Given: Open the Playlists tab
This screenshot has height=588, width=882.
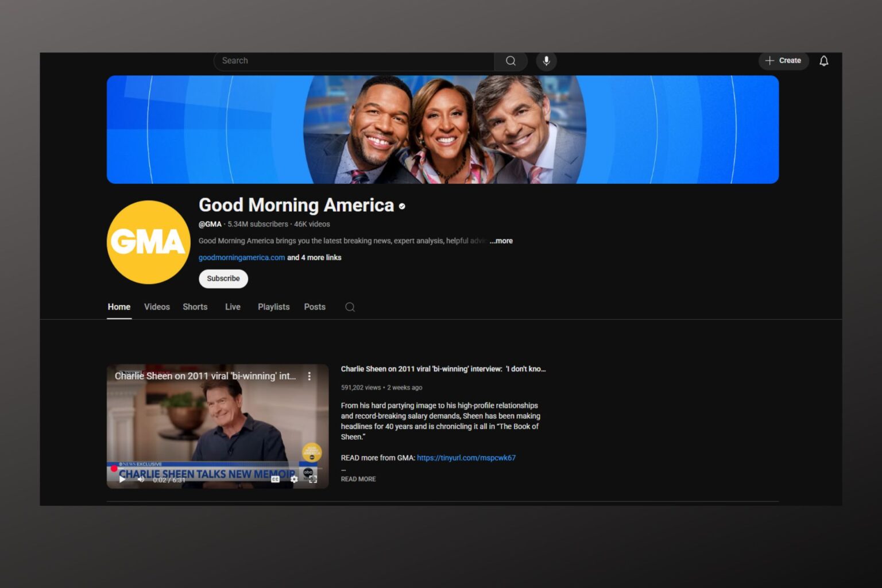Looking at the screenshot, I should tap(273, 307).
